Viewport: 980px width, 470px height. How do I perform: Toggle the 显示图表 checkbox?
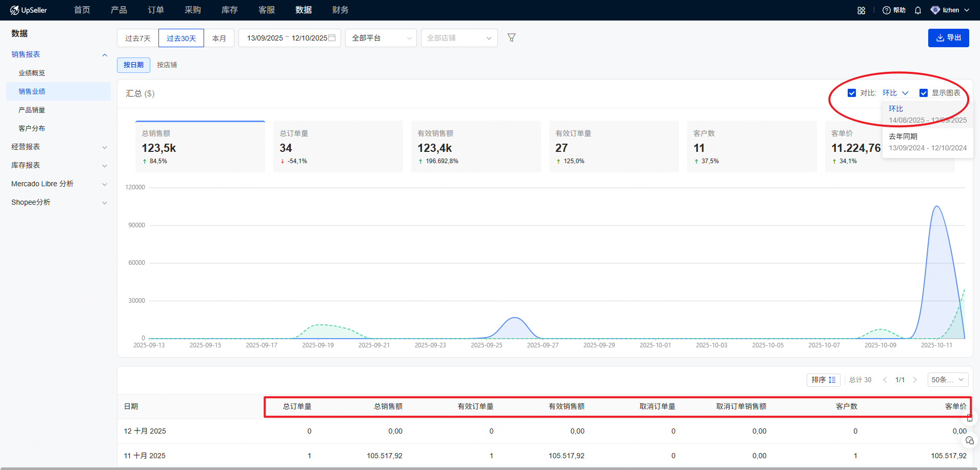(924, 93)
